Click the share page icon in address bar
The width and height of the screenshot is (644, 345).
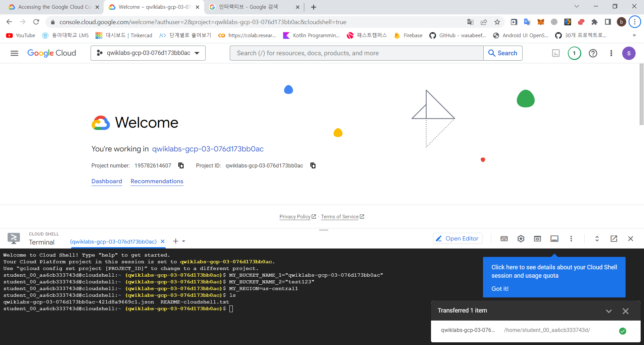click(x=484, y=22)
